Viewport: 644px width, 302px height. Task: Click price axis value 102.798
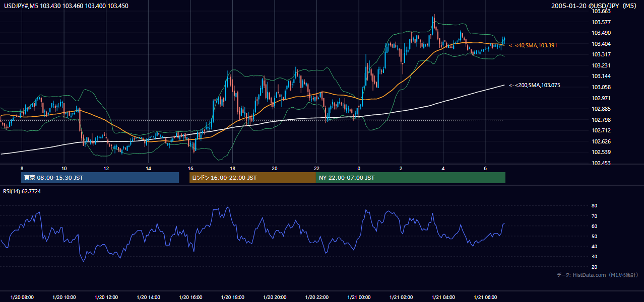click(x=601, y=120)
